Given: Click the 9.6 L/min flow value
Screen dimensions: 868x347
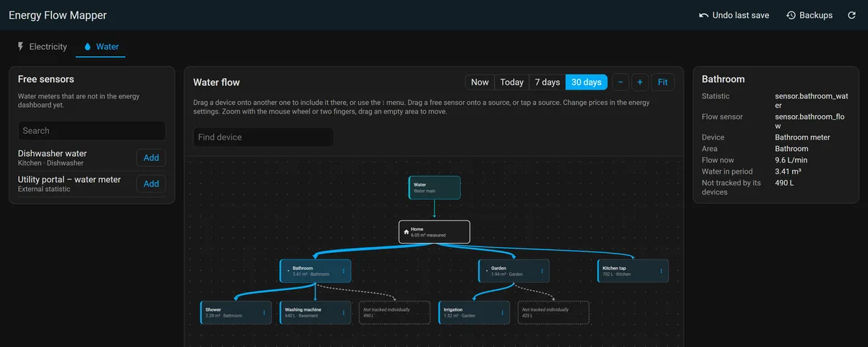Looking at the screenshot, I should (x=791, y=160).
